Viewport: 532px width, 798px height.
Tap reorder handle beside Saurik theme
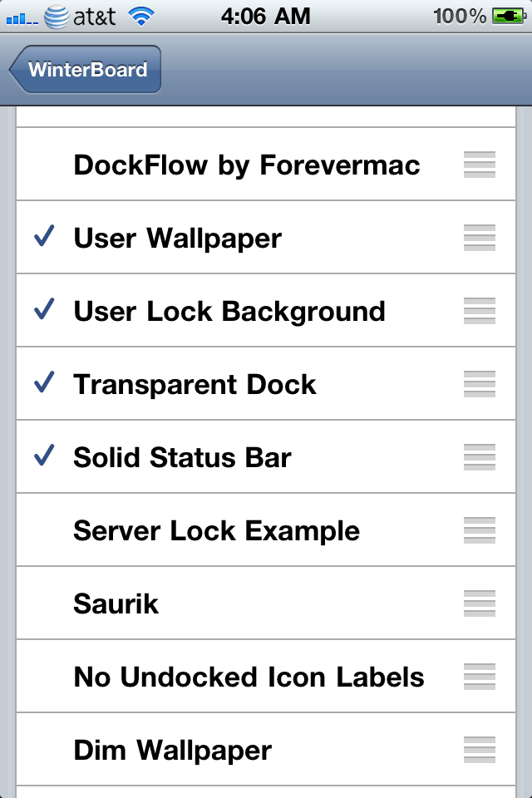[479, 603]
